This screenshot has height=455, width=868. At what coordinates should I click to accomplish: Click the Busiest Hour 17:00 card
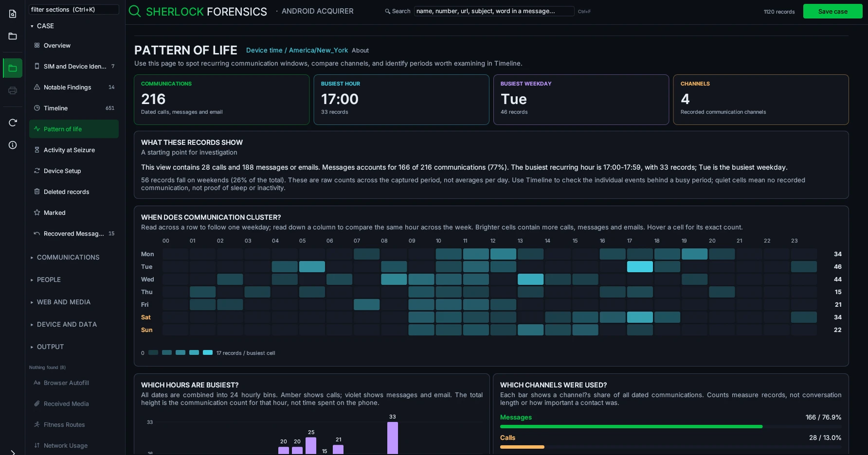(x=401, y=100)
